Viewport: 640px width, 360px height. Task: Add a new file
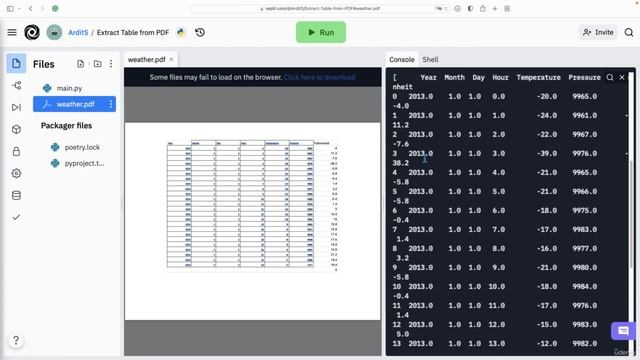pyautogui.click(x=80, y=64)
